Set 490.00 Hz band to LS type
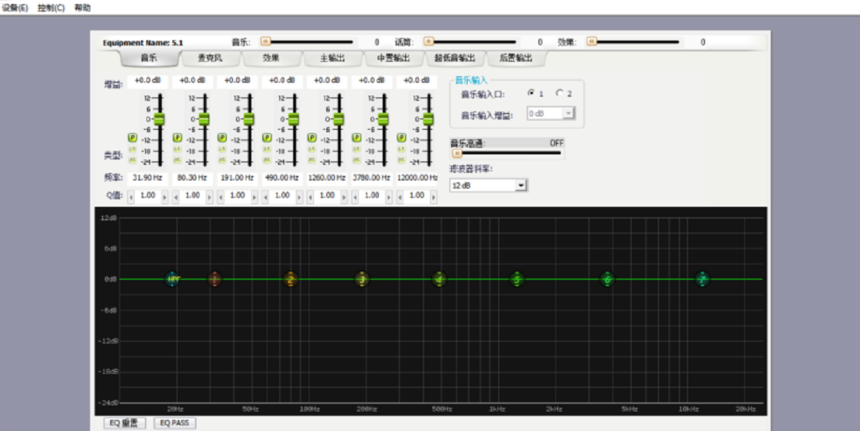The width and height of the screenshot is (860, 431). tap(267, 149)
